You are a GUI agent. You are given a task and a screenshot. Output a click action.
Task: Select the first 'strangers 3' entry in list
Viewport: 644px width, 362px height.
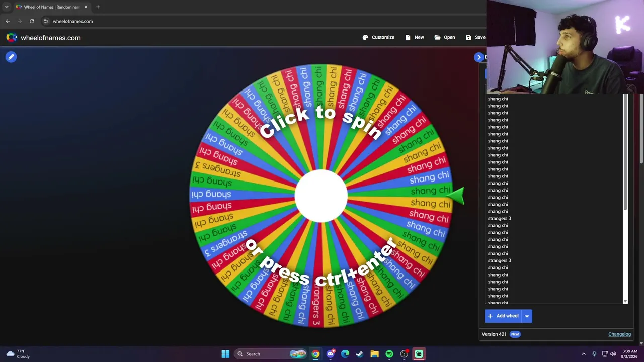499,218
